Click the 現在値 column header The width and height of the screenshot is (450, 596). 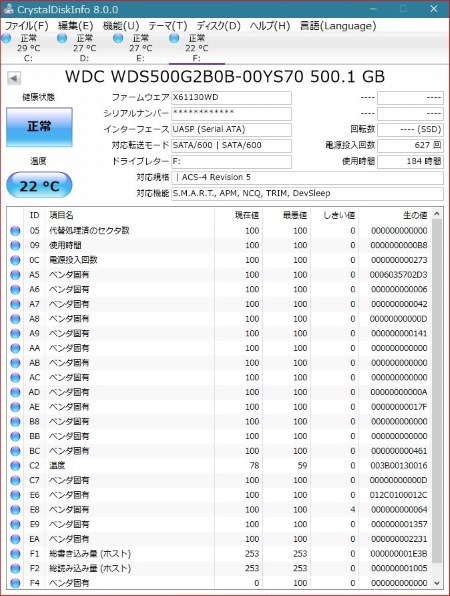click(x=238, y=216)
